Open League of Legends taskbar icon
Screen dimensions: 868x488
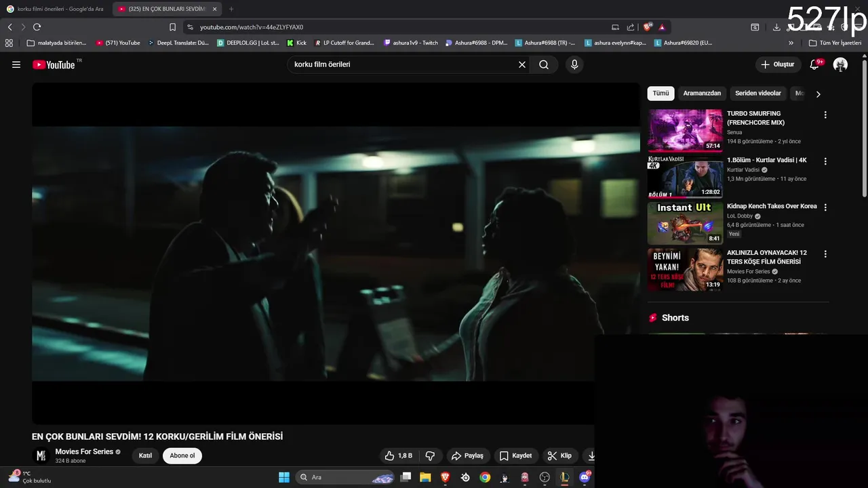click(x=564, y=477)
